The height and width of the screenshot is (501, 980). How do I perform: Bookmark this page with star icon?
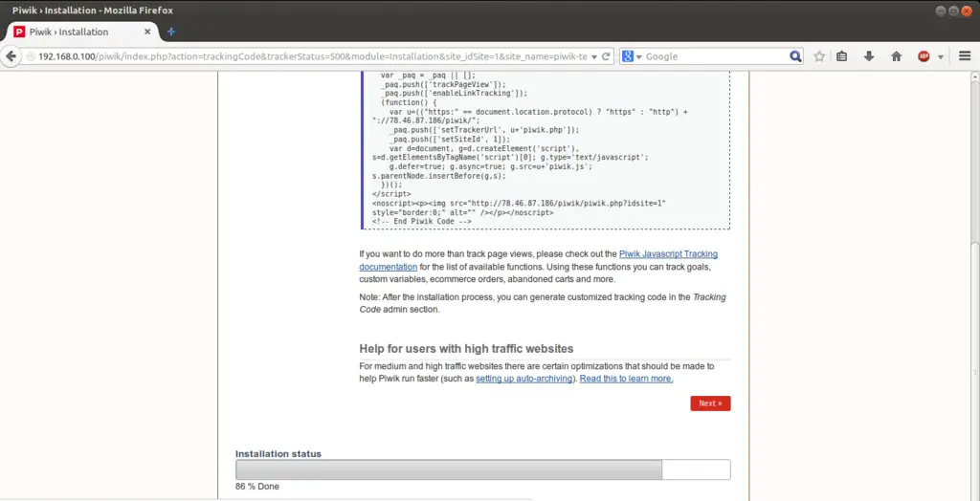[819, 56]
